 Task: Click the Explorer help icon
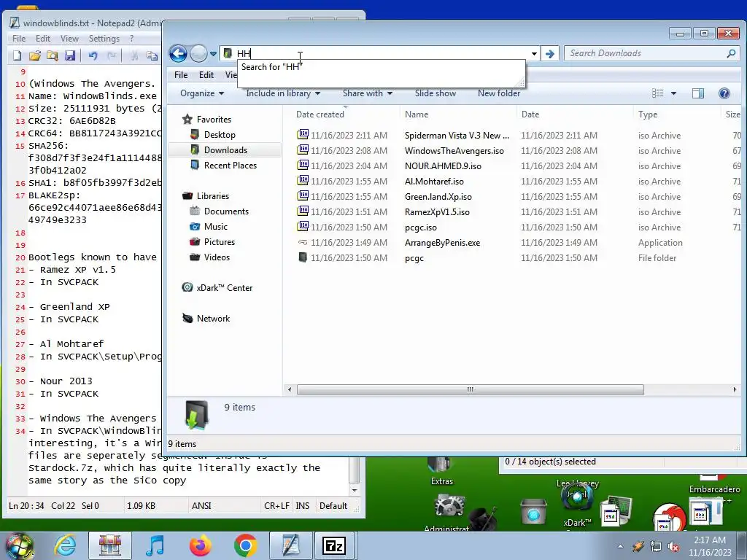[724, 93]
